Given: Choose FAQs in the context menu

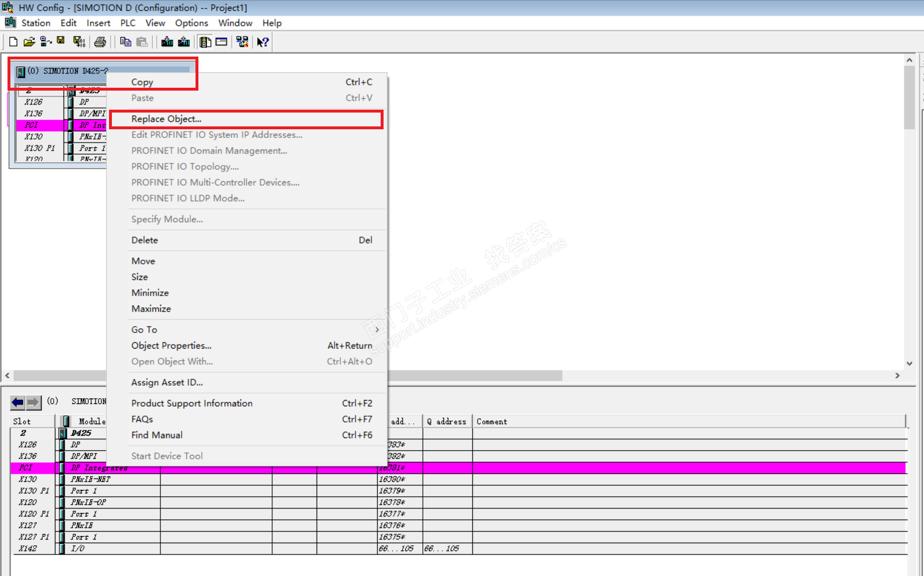Looking at the screenshot, I should tap(247, 419).
